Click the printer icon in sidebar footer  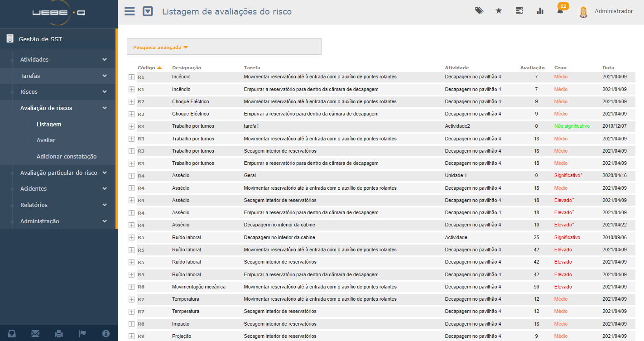coord(59,334)
